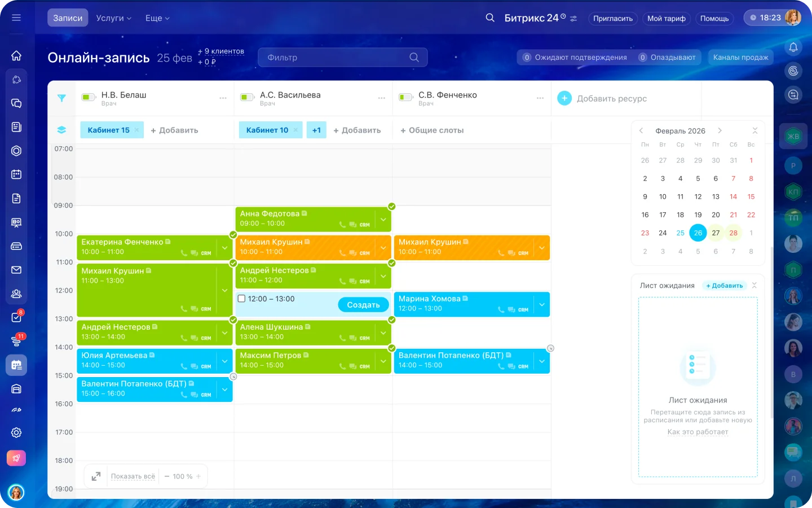This screenshot has width=812, height=508.
Task: Toggle the Н.В. Белаш resource switch
Action: coord(89,98)
